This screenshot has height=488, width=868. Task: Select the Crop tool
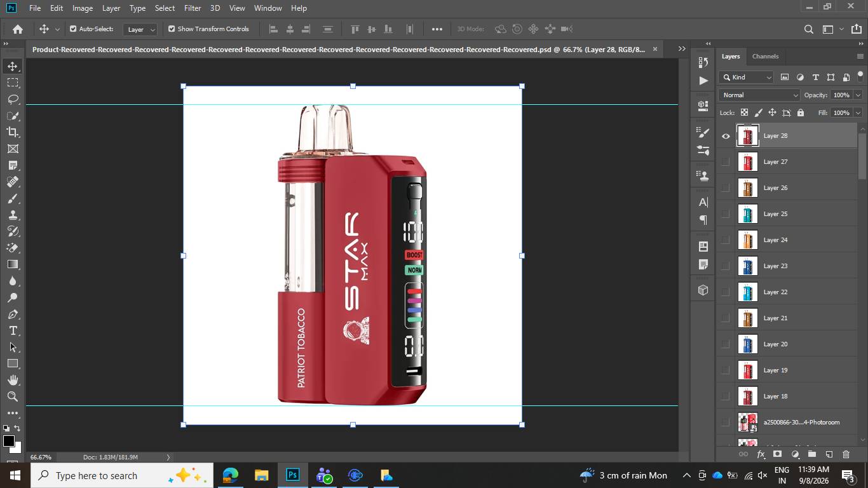pos(13,132)
